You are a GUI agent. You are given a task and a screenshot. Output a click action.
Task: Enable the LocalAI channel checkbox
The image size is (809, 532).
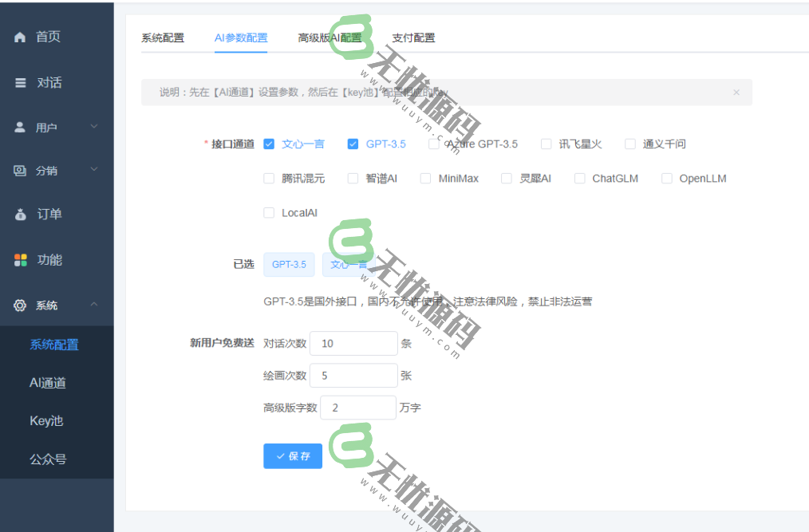tap(269, 212)
